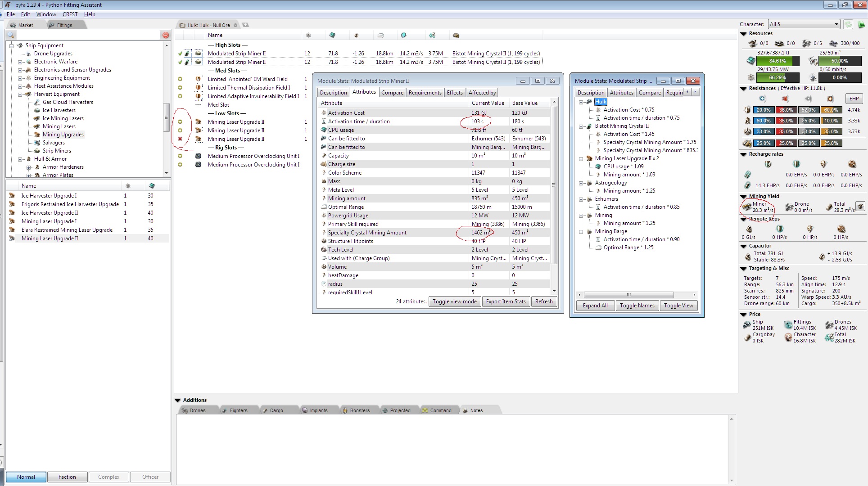868x486 pixels.
Task: Open the CREST menu
Action: pos(70,14)
